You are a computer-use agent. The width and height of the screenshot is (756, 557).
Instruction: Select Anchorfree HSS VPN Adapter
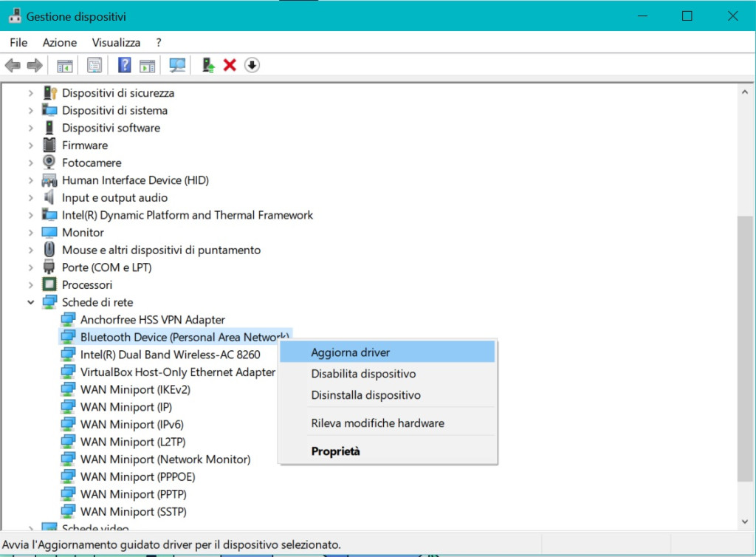[x=152, y=320]
